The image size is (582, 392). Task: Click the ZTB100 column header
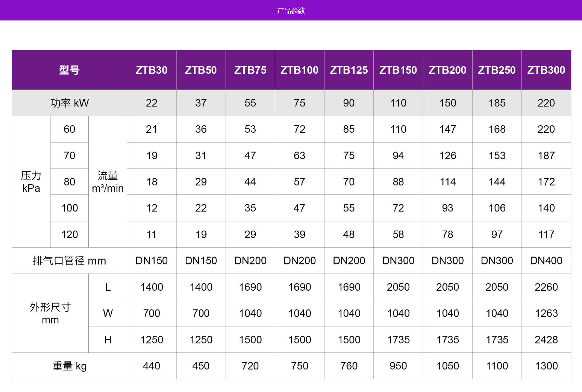click(x=299, y=70)
